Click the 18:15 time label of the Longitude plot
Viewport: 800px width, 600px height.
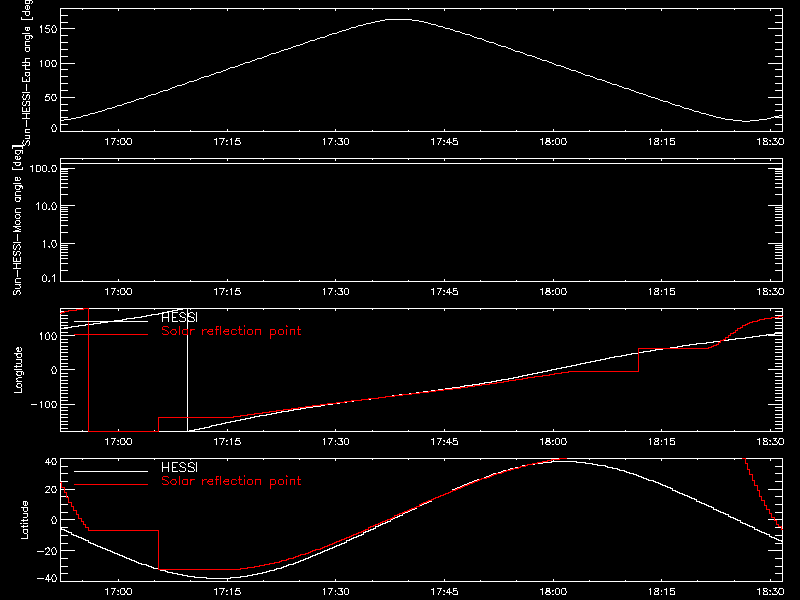(x=662, y=442)
